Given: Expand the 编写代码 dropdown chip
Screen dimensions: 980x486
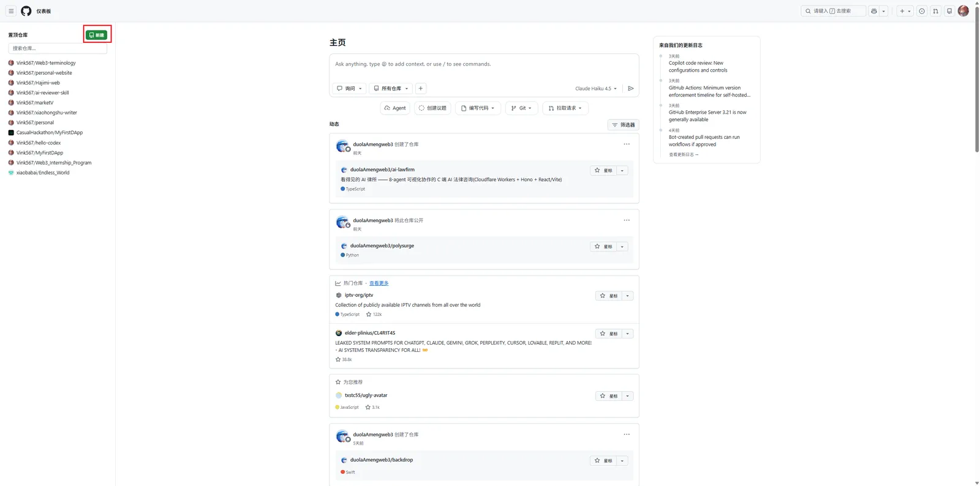Looking at the screenshot, I should (x=478, y=108).
